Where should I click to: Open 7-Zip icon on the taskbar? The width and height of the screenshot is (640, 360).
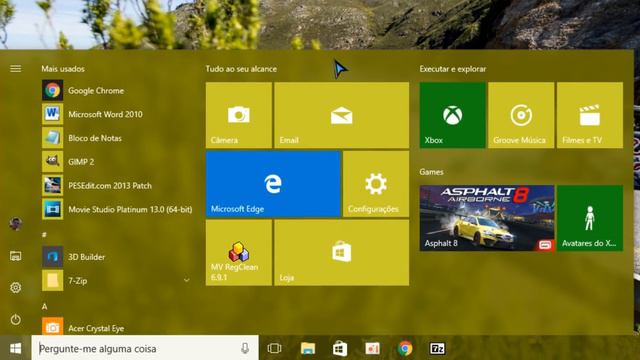click(x=437, y=348)
